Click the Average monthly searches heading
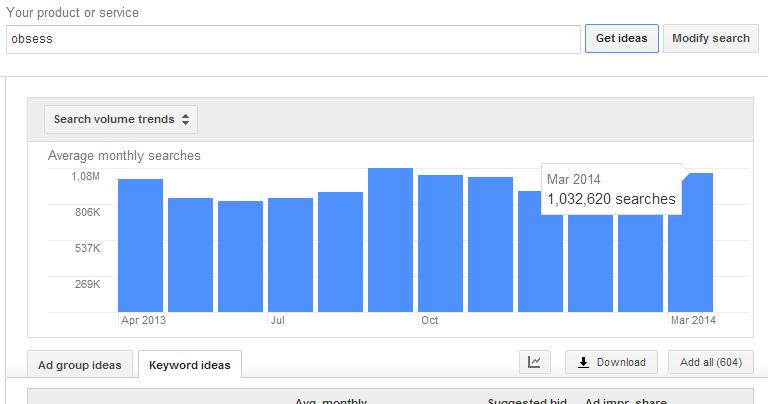The width and height of the screenshot is (768, 404). pyautogui.click(x=124, y=156)
